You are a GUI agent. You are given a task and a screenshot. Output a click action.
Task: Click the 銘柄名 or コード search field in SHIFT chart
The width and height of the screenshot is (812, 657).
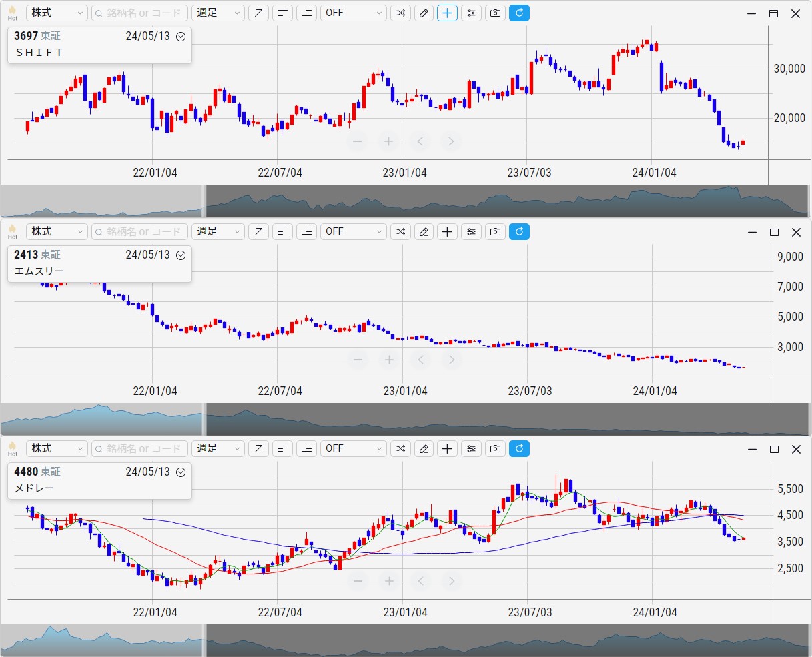139,13
